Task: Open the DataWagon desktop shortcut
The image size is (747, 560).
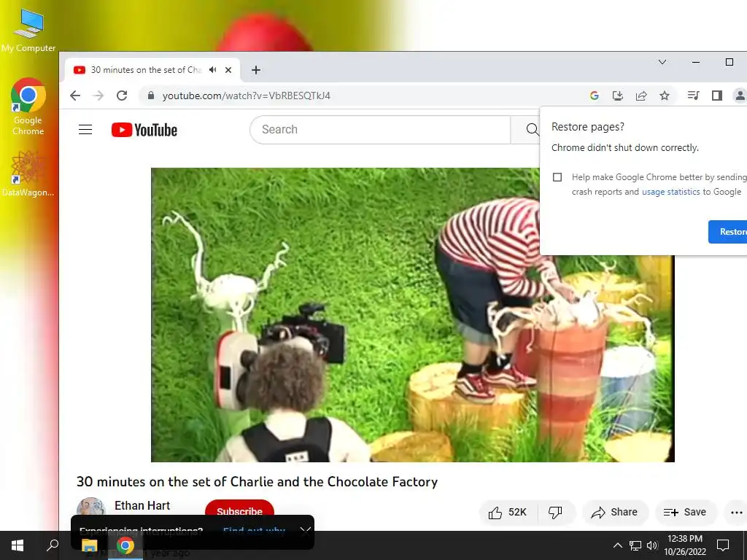Action: pyautogui.click(x=28, y=174)
